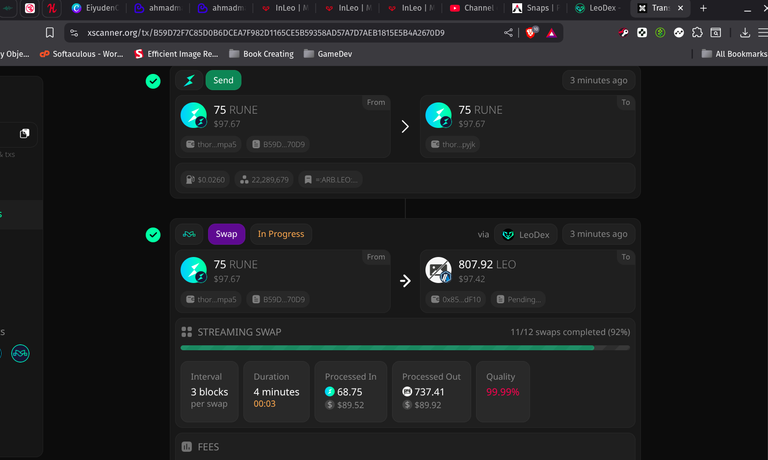Open thor...mpa5 address in Send card

(211, 145)
